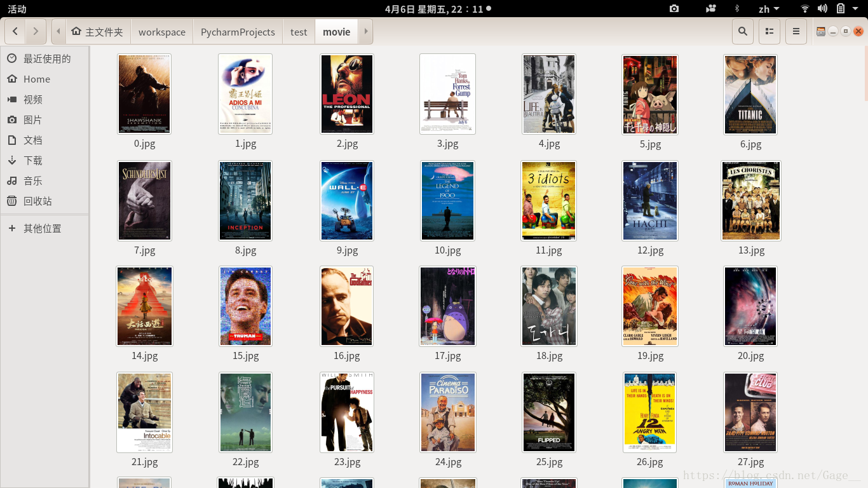
Task: Click the volume speaker icon
Action: [x=822, y=9]
